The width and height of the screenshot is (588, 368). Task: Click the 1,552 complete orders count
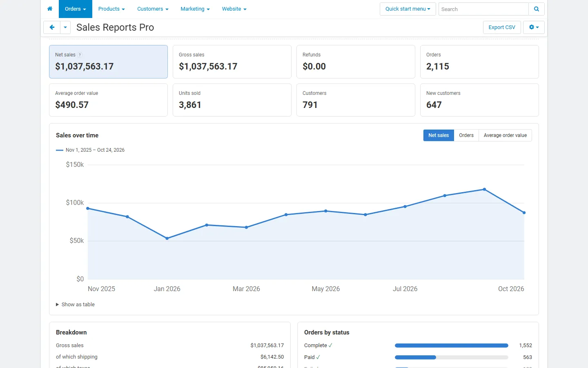pyautogui.click(x=526, y=346)
